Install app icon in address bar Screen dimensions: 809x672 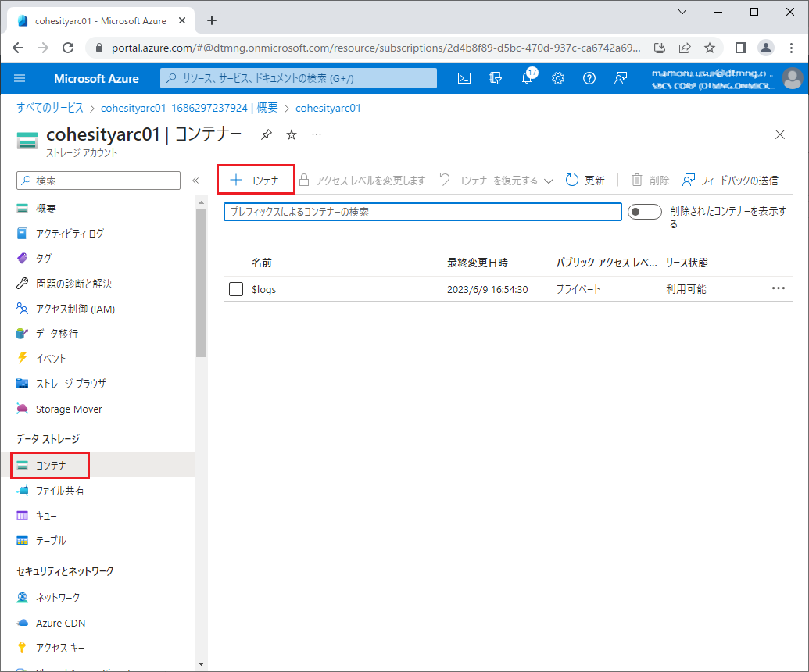(x=660, y=48)
